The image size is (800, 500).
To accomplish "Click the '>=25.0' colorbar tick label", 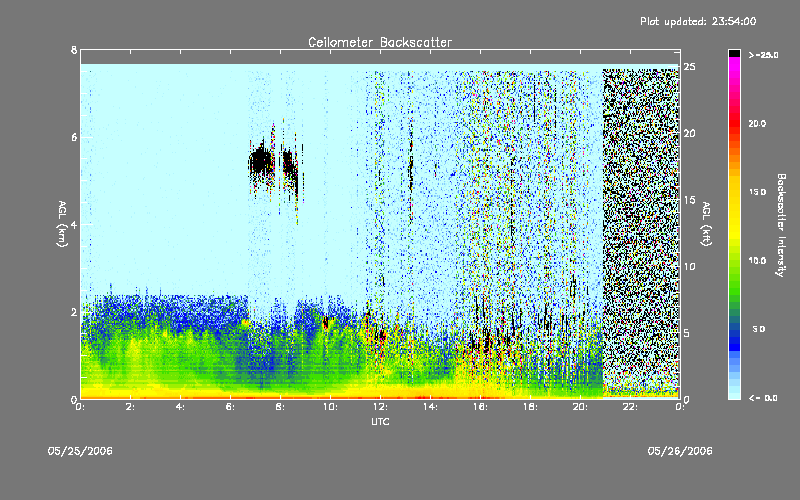I will coord(764,55).
